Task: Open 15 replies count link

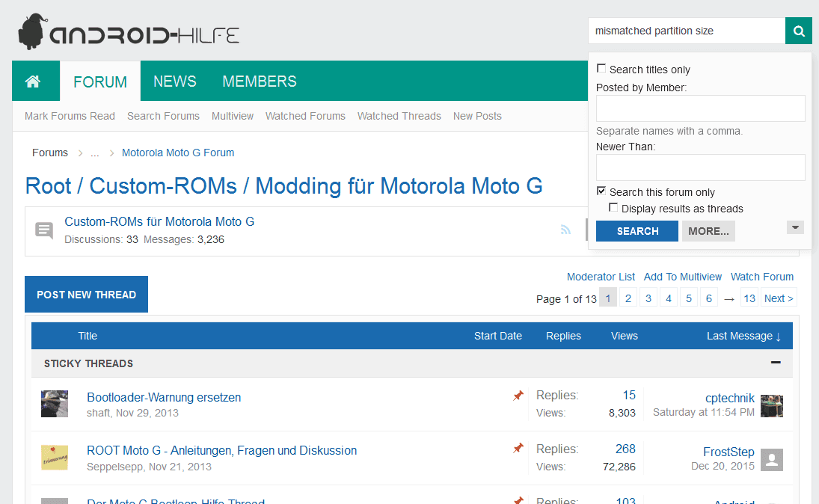Action: coord(629,396)
